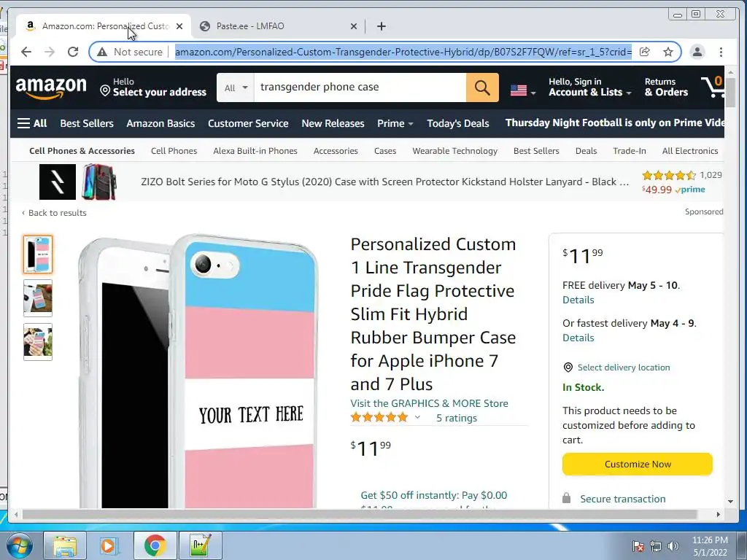
Task: Click the network tray icon
Action: [x=656, y=546]
